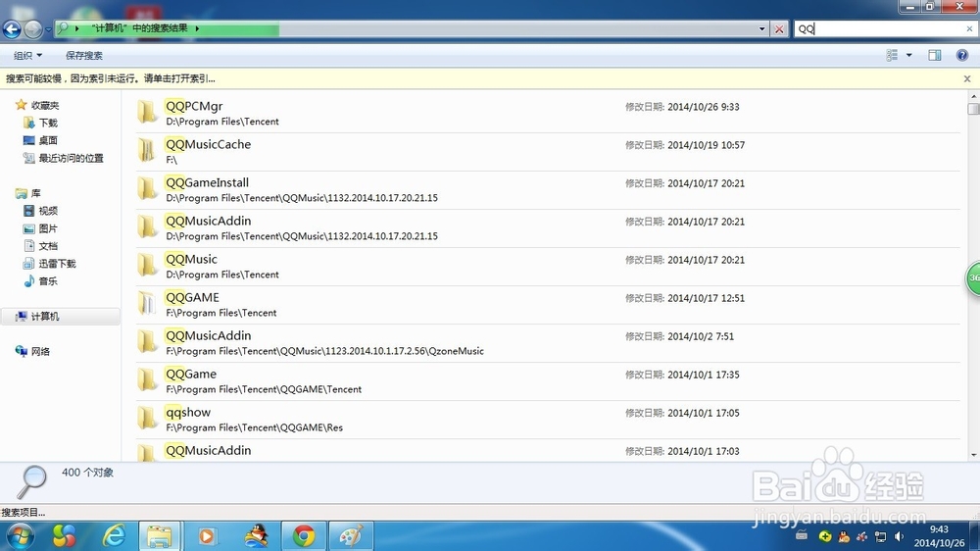This screenshot has width=980, height=551.
Task: Change view with the view icon
Action: tap(892, 55)
